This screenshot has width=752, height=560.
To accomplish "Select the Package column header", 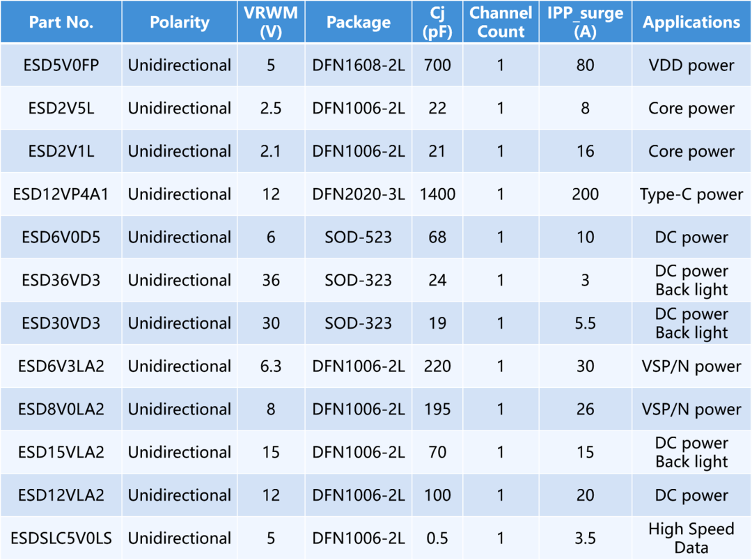I will [x=359, y=22].
